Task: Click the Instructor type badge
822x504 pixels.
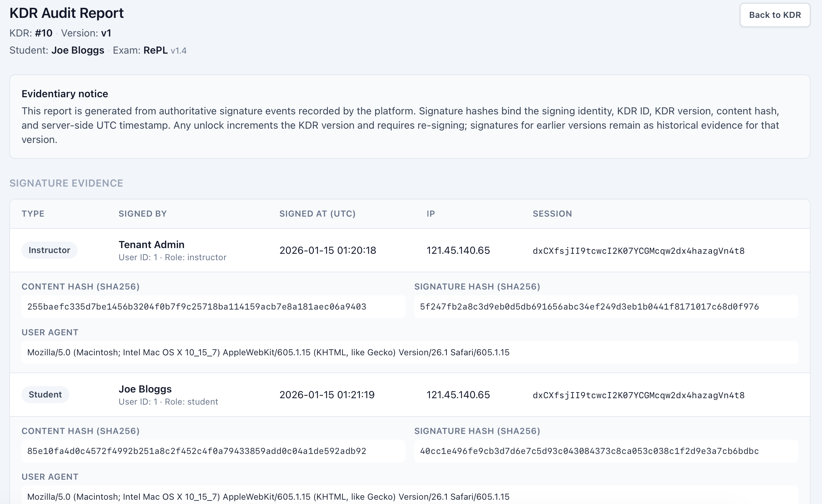Action: pyautogui.click(x=49, y=250)
